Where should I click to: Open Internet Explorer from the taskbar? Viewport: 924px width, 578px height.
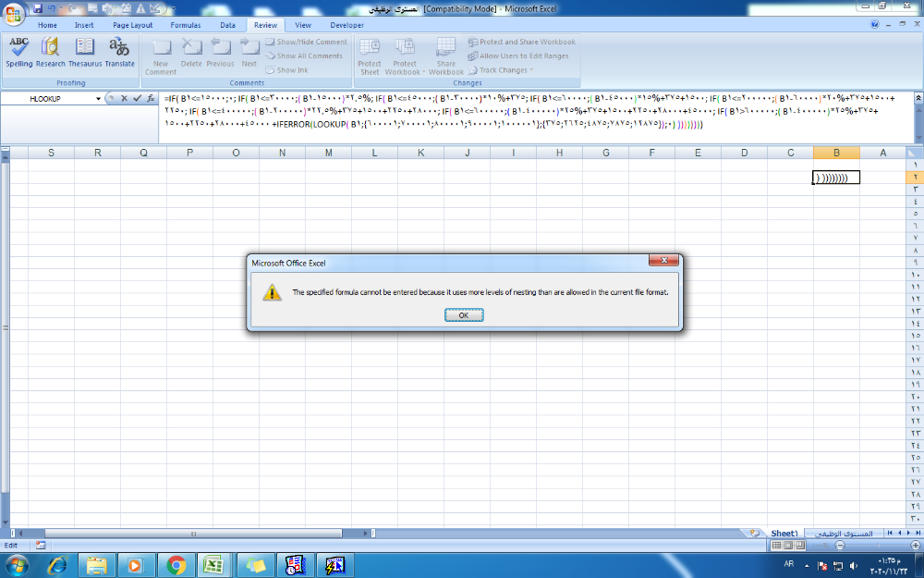(57, 566)
